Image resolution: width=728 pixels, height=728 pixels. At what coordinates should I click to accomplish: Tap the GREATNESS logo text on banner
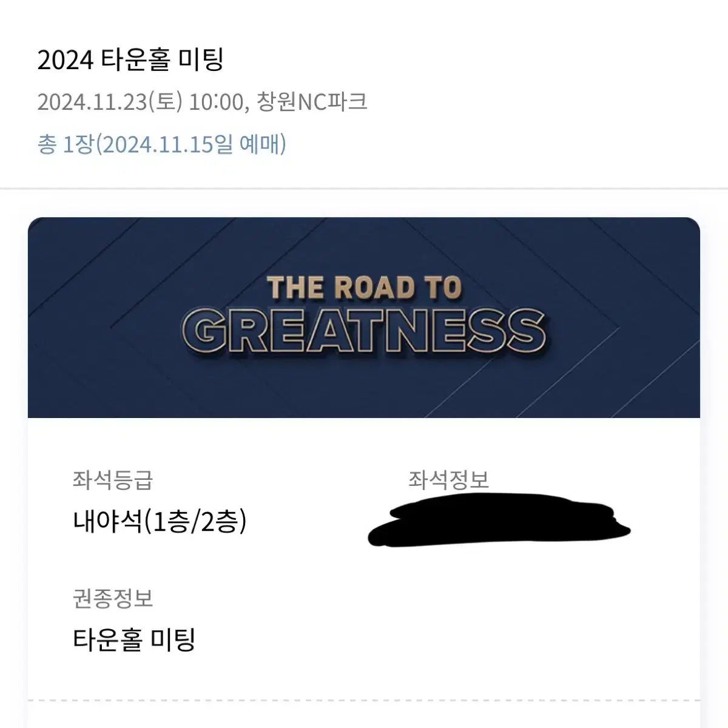pos(364,331)
